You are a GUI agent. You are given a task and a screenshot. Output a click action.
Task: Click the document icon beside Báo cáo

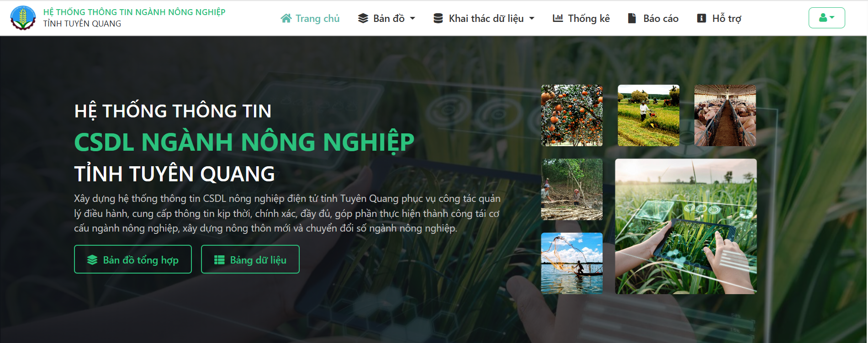[632, 18]
